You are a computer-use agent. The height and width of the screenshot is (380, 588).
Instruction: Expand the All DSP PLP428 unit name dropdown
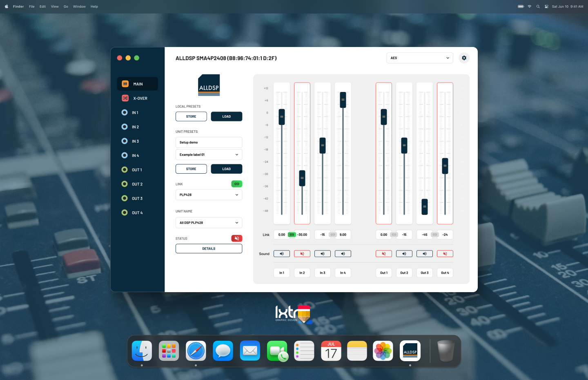209,223
